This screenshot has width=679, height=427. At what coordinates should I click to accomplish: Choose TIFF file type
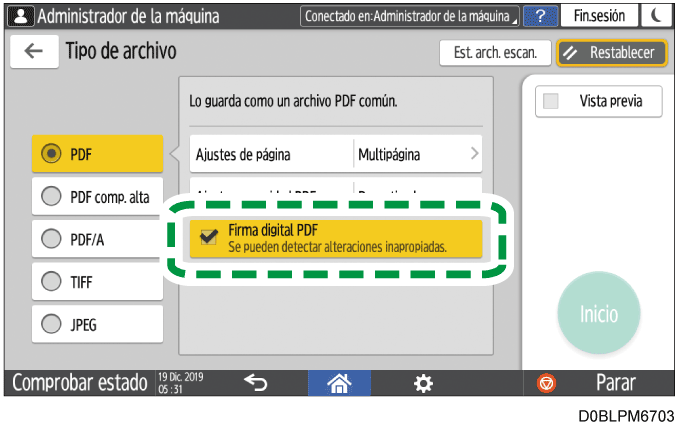[97, 282]
